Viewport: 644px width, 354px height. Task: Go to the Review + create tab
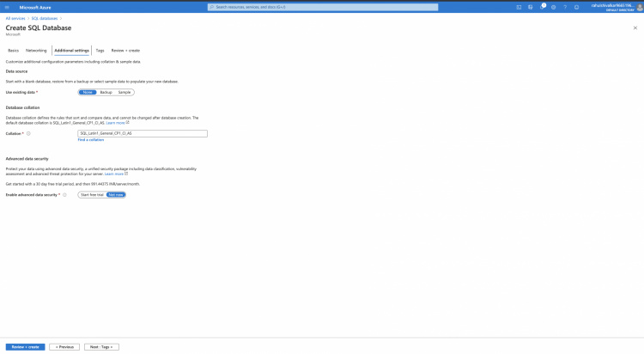(125, 51)
